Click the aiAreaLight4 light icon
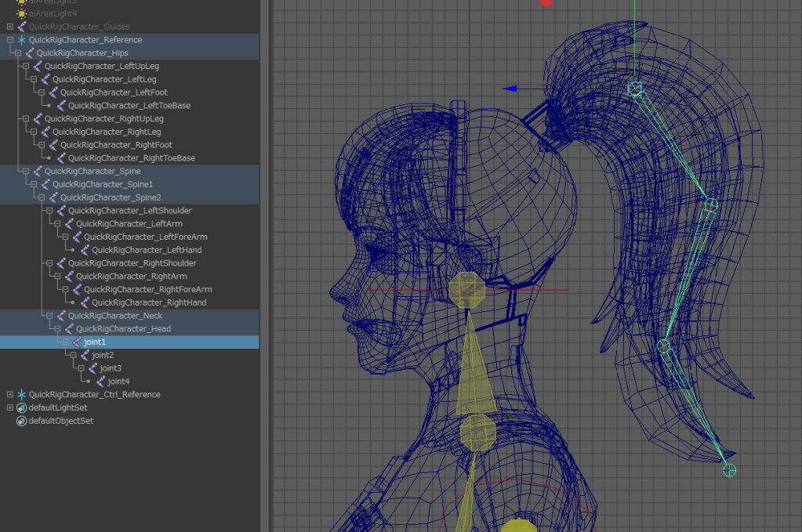 click(22, 13)
